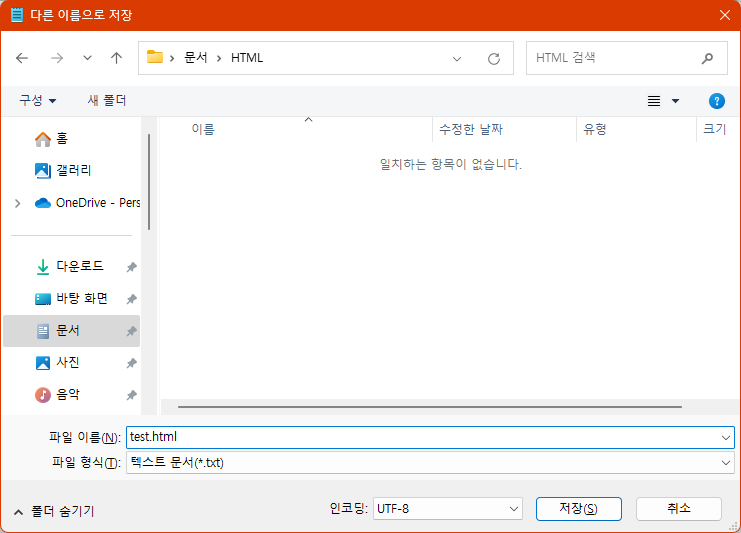Expand address bar history dropdown

pos(457,59)
